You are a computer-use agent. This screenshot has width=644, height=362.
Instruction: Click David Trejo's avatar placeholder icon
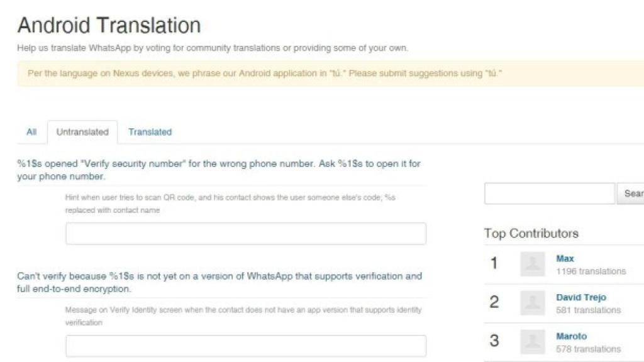click(533, 302)
